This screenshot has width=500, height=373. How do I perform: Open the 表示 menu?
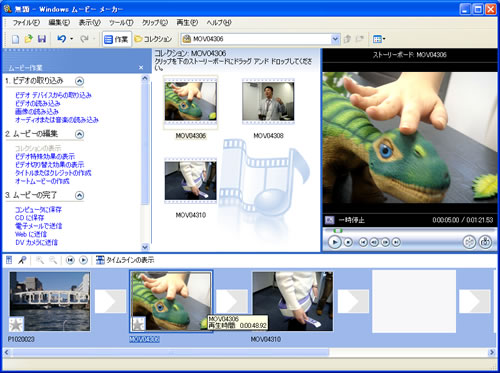[x=89, y=23]
